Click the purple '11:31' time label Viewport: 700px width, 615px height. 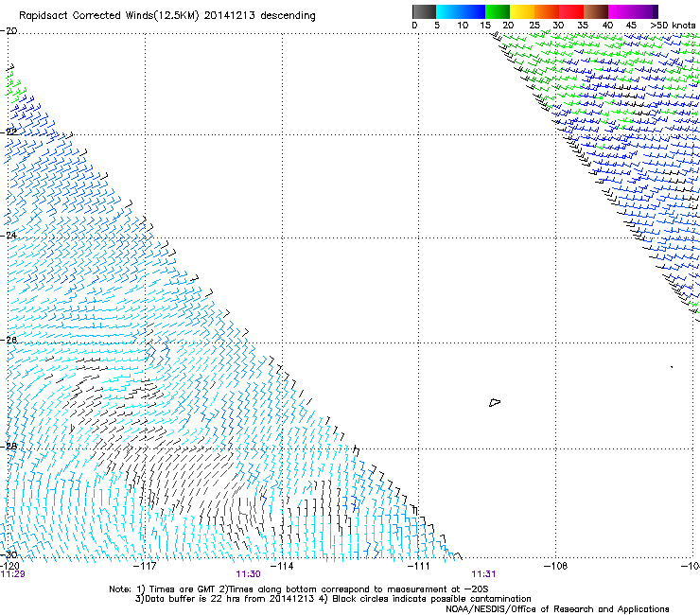point(483,574)
